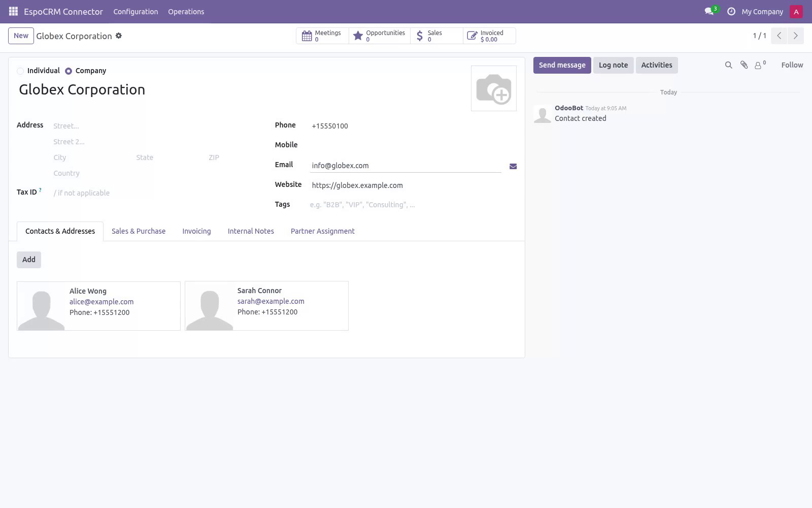Click Log note button
This screenshot has width=812, height=508.
coord(613,65)
